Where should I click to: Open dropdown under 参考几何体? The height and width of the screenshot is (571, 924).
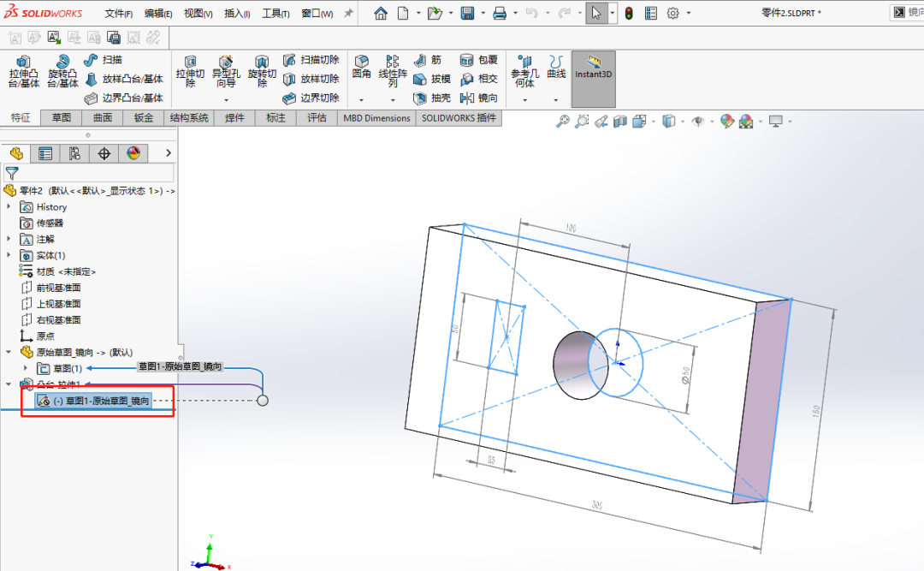tap(524, 99)
